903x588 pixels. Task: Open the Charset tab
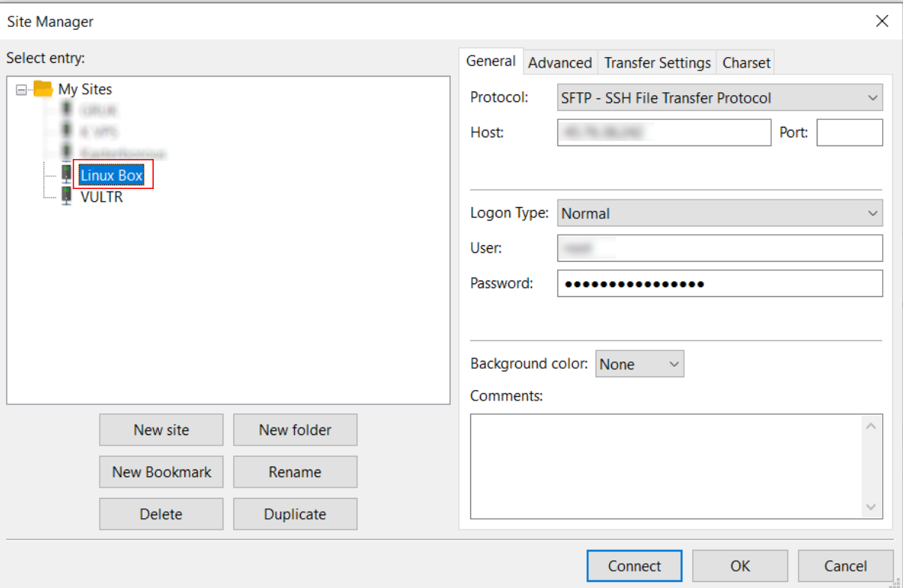click(745, 62)
